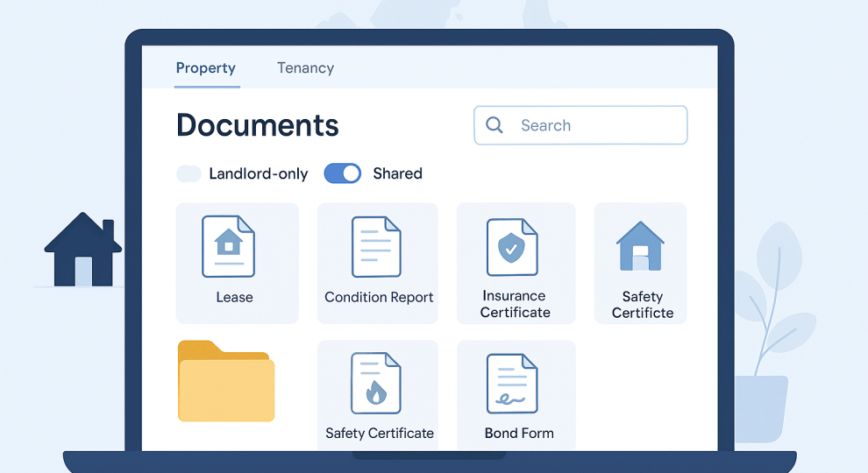Screen dimensions: 868x473
Task: Click the potted plant illustration
Action: 762,350
